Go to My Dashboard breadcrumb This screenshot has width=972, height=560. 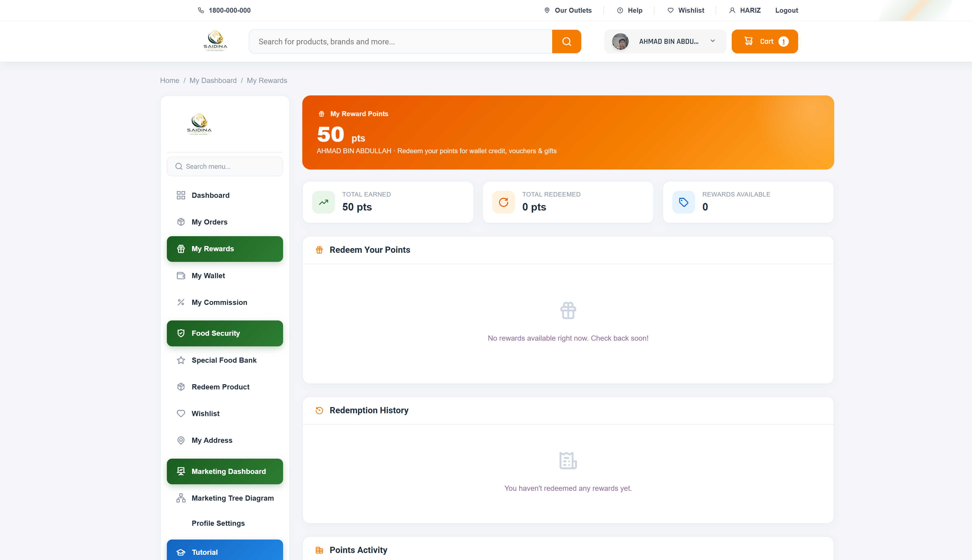(213, 80)
